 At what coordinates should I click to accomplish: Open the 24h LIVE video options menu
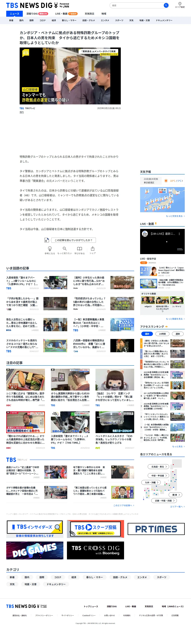tap(179, 234)
